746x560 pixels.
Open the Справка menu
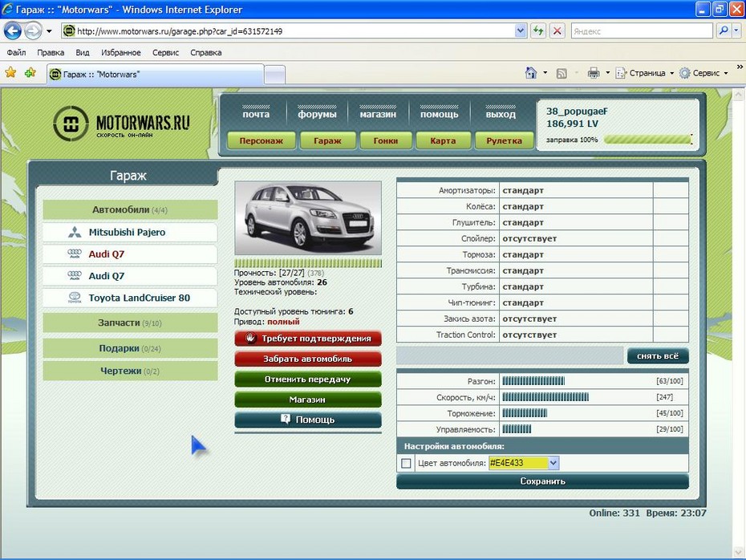(x=206, y=52)
